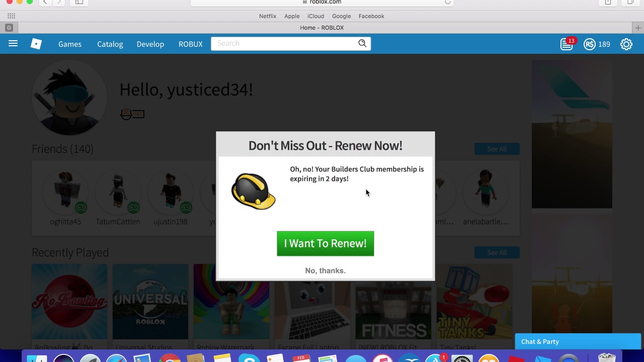
Task: Open the Catalog menu item
Action: (x=110, y=44)
